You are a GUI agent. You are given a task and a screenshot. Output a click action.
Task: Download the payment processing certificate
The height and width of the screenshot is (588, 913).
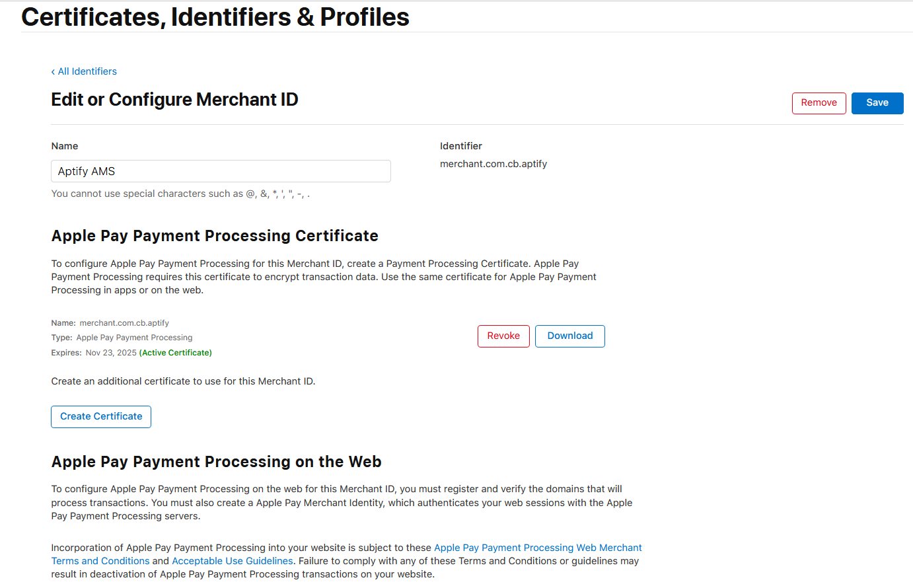569,336
